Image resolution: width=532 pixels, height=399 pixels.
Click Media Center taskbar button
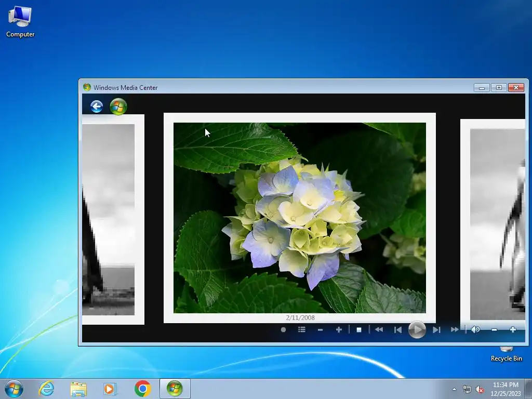click(175, 389)
